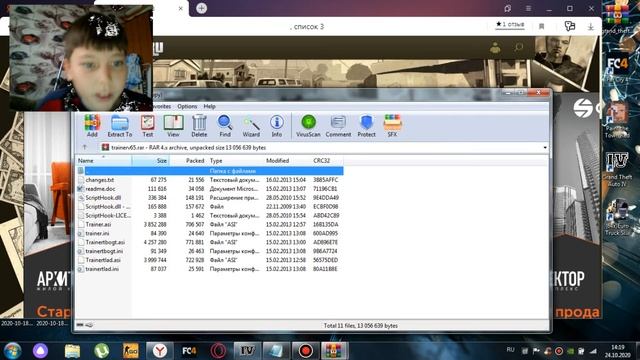Open CS:GO taskbar icon
This screenshot has width=640, height=360.
click(131, 351)
